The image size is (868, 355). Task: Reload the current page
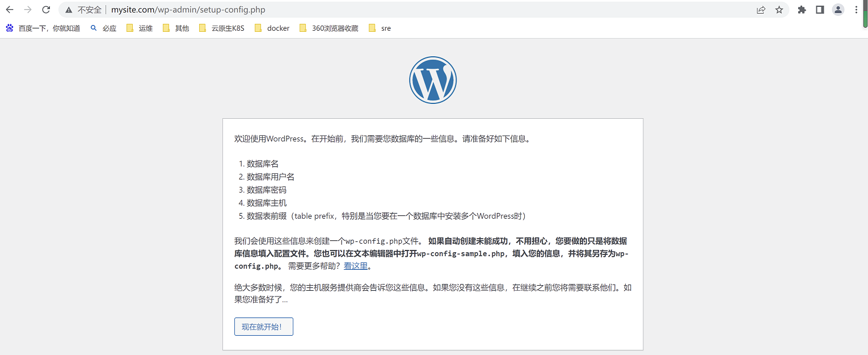coord(46,10)
